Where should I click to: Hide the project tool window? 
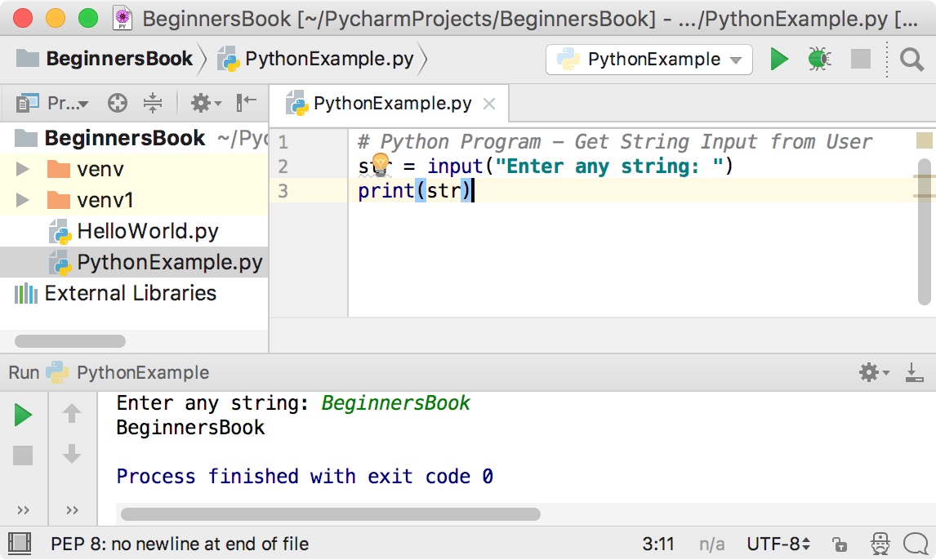[x=246, y=103]
